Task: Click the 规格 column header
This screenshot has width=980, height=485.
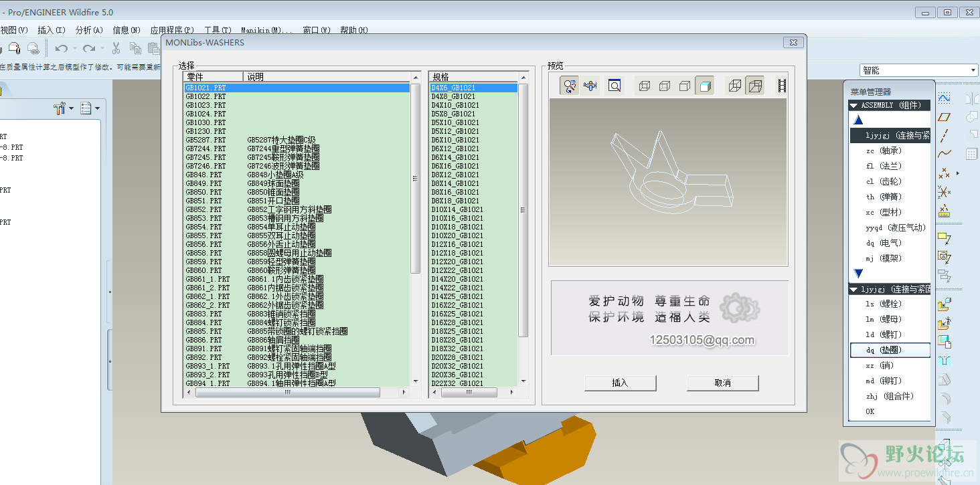Action: [x=473, y=77]
